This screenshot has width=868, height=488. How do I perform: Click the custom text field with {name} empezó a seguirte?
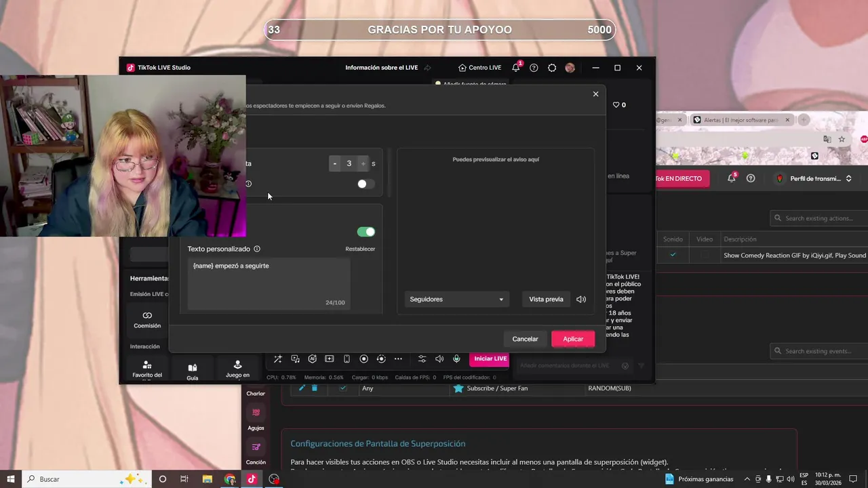(x=269, y=283)
